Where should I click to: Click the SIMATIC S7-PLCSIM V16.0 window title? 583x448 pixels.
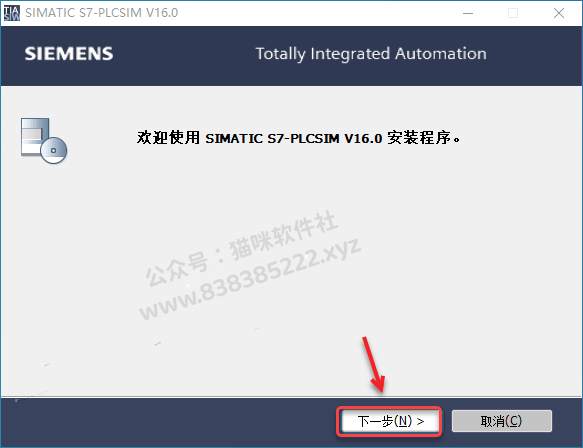point(102,13)
